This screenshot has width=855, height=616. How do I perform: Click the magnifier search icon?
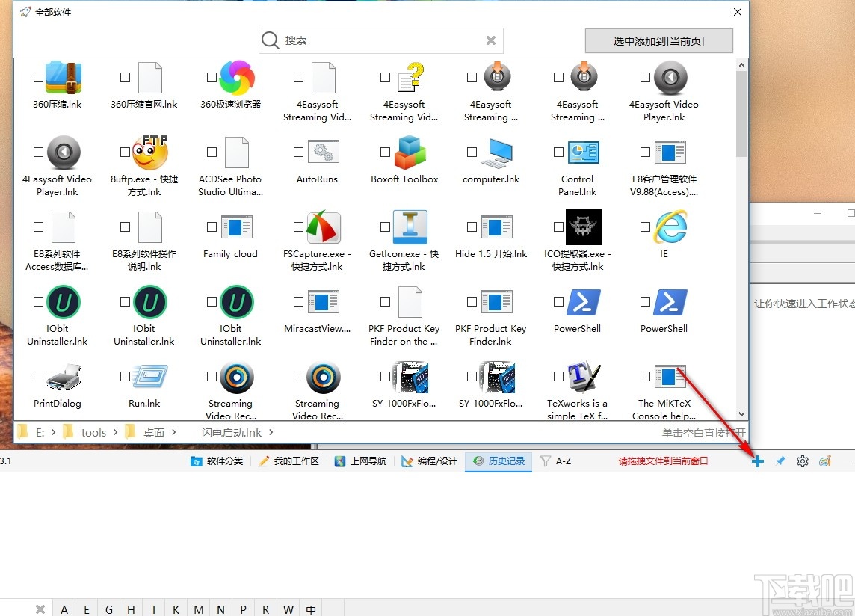coord(271,40)
